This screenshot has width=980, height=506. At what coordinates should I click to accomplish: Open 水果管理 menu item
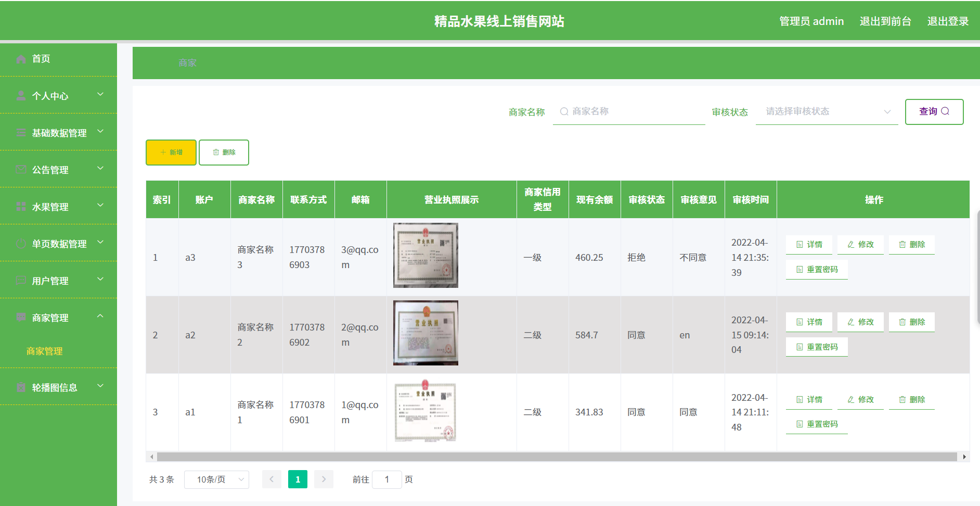coord(58,207)
